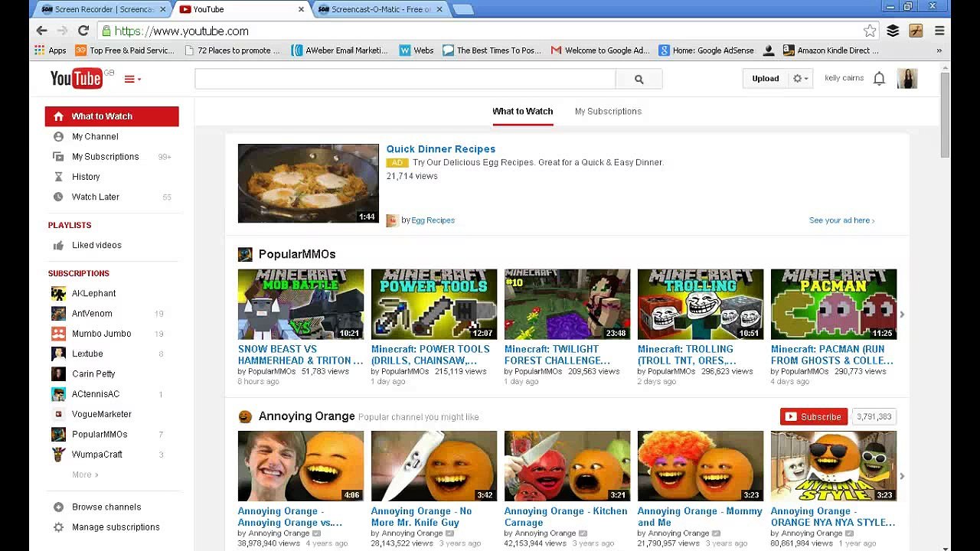Click the orange extension icon in toolbar
Viewport: 980px width, 551px height.
coord(916,31)
